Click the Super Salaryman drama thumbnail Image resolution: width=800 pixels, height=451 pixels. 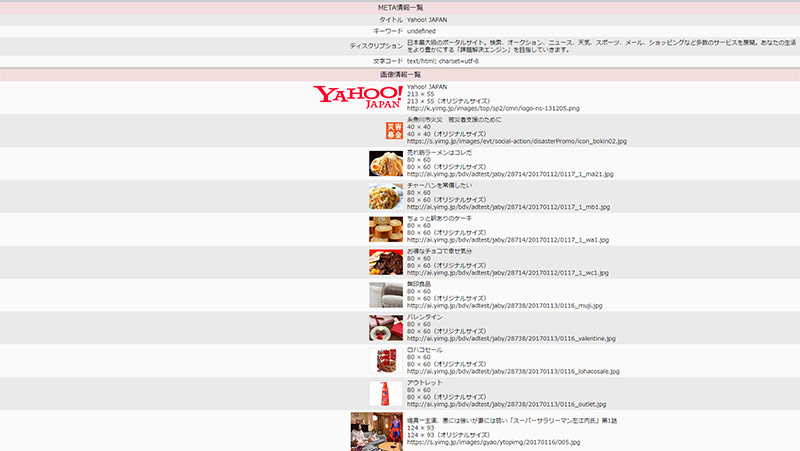[377, 432]
